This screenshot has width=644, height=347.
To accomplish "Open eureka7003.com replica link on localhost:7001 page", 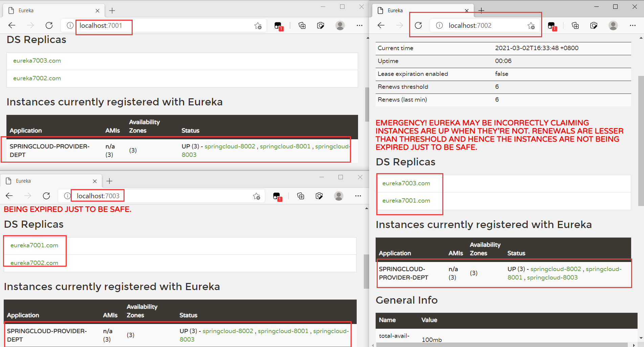I will [x=37, y=61].
